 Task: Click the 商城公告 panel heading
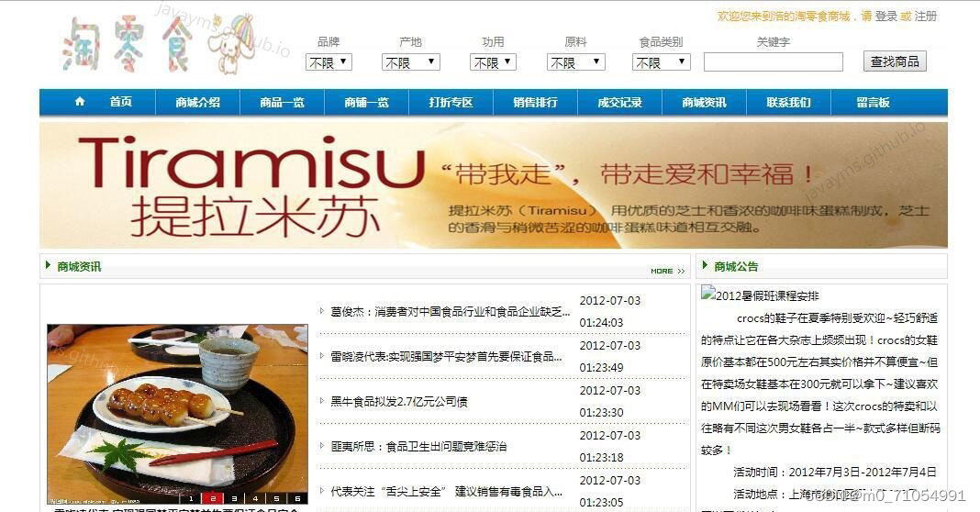coord(736,266)
